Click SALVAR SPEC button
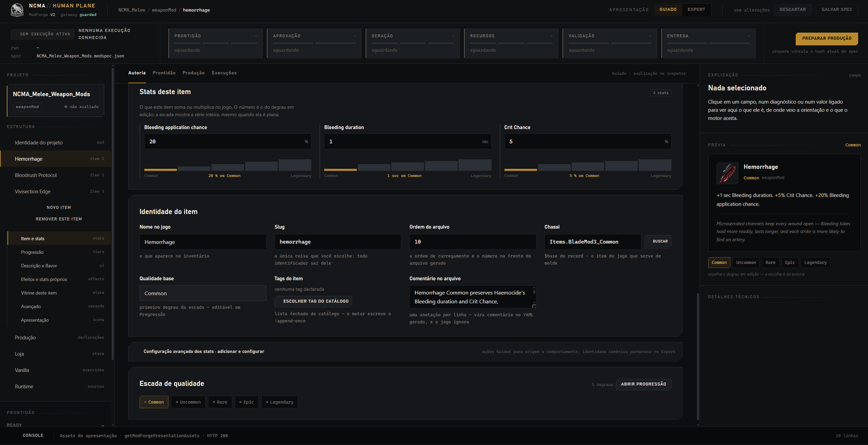Screen dimensions: 868x445 pyautogui.click(x=837, y=10)
